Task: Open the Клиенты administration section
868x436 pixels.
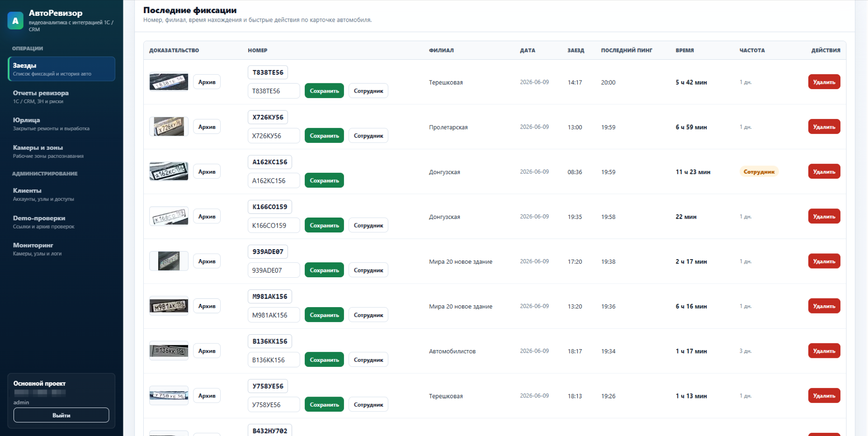Action: (61, 194)
